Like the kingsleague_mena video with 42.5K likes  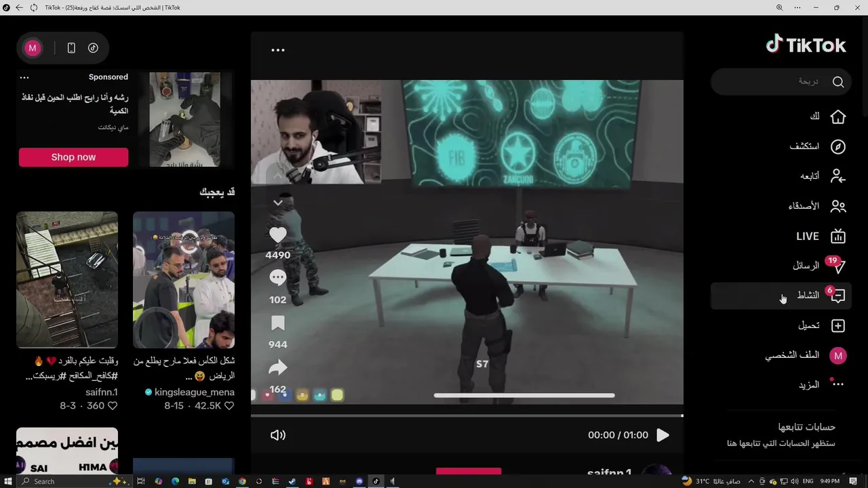point(229,406)
